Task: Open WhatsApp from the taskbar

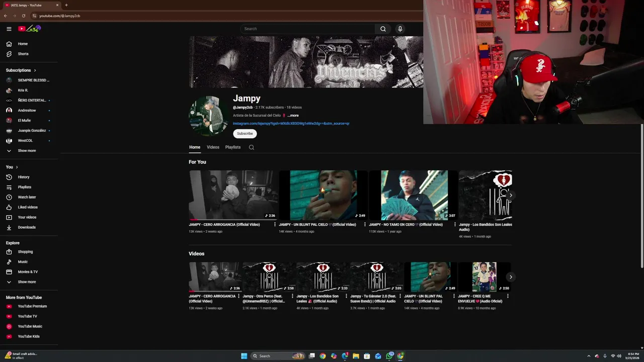Action: [389, 356]
